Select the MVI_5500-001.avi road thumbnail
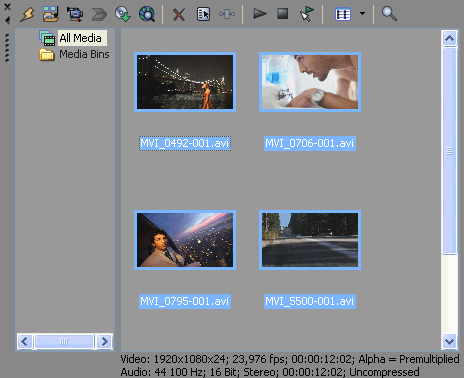This screenshot has width=464, height=378. tap(310, 240)
